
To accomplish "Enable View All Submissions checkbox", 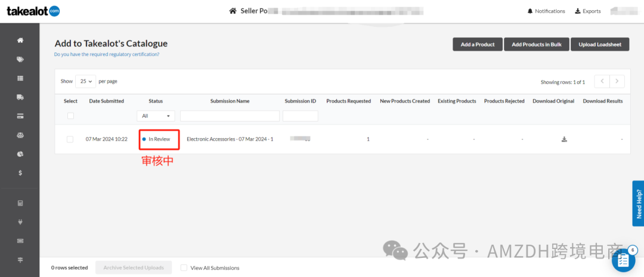I will (x=184, y=267).
